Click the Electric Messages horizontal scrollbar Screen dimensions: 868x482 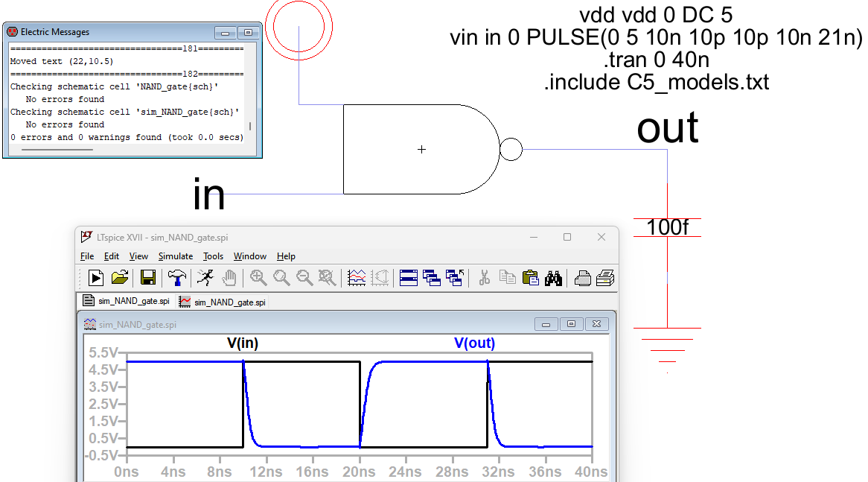point(57,150)
